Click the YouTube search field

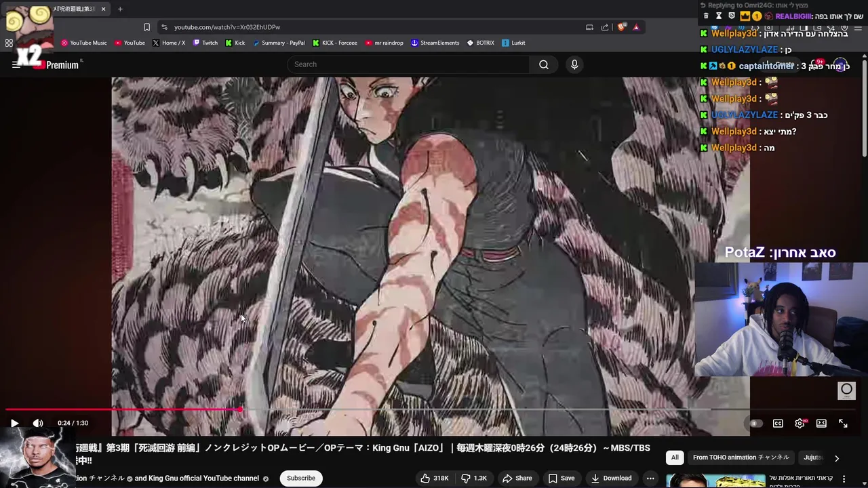click(x=408, y=64)
